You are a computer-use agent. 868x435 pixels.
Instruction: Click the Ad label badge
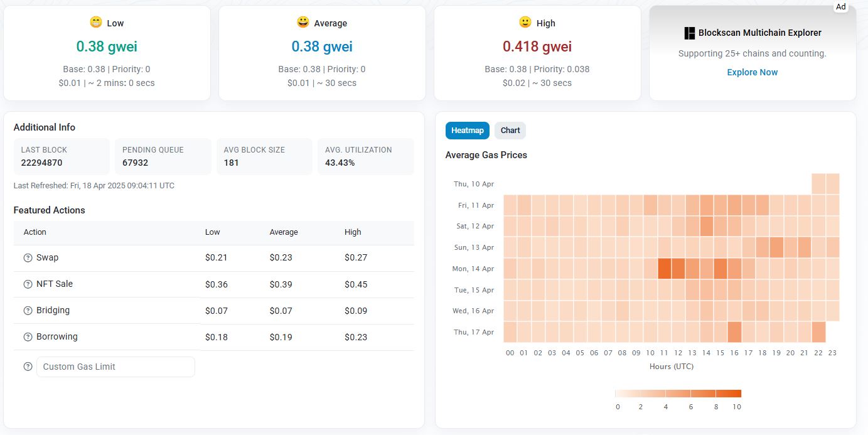tap(840, 7)
